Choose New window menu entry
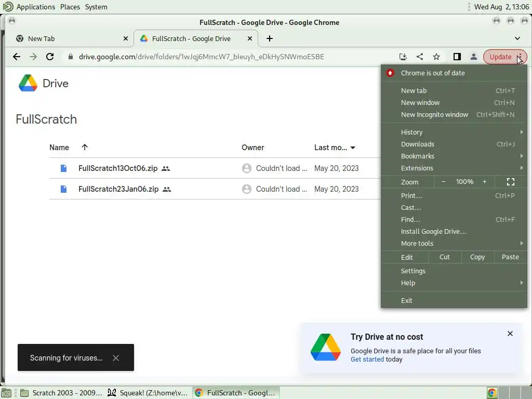 (454, 102)
